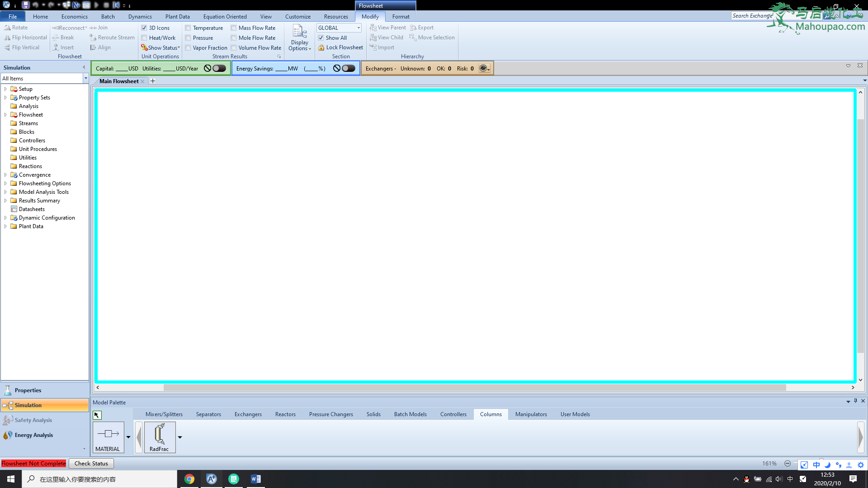Open the RadFrac icon variants dropdown arrow

(x=180, y=437)
